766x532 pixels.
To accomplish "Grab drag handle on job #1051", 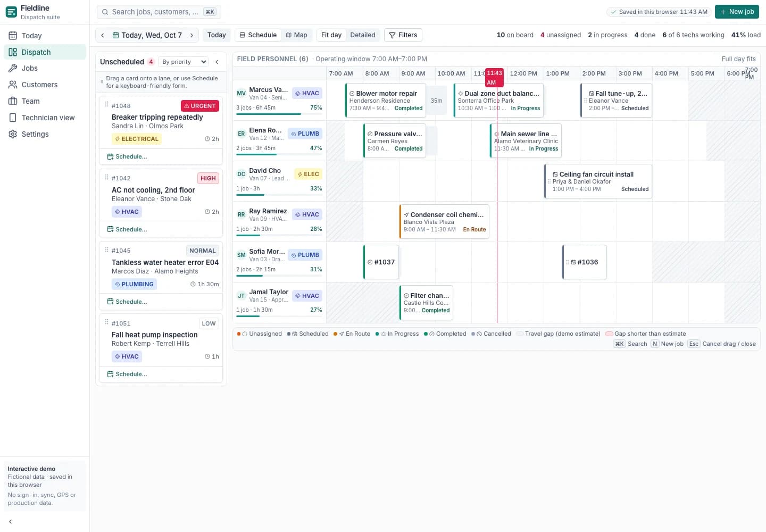I will click(x=106, y=322).
